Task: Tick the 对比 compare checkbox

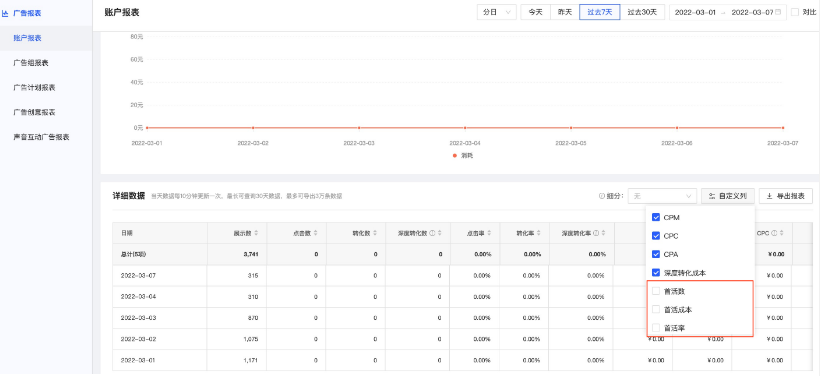Action: [x=795, y=12]
